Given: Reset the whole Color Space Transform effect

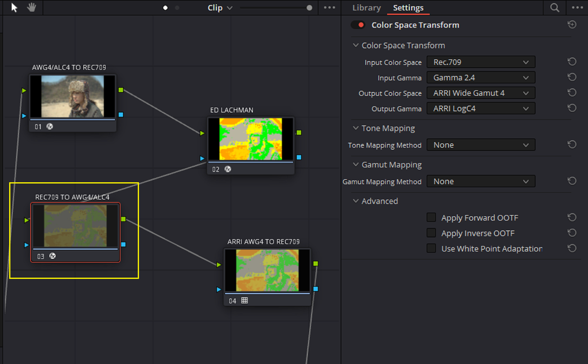Looking at the screenshot, I should point(572,25).
